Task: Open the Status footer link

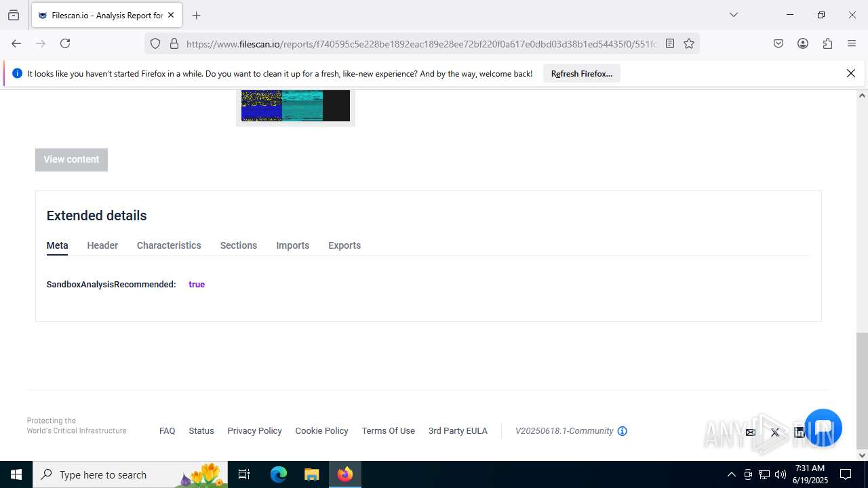Action: coord(201,431)
